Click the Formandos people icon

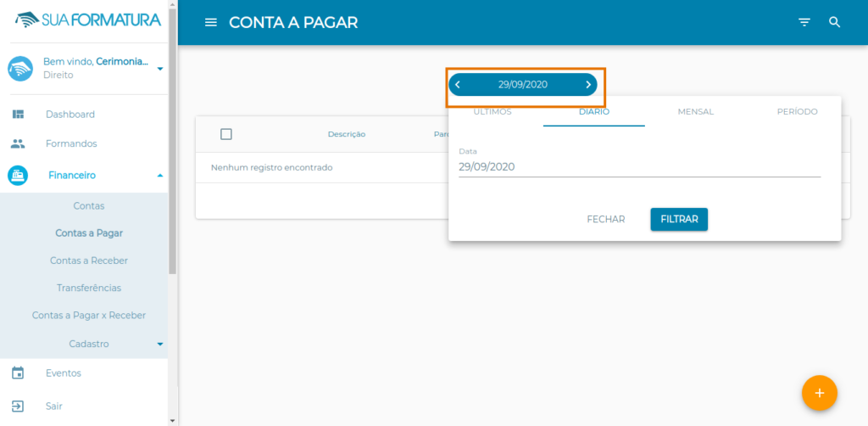[18, 143]
